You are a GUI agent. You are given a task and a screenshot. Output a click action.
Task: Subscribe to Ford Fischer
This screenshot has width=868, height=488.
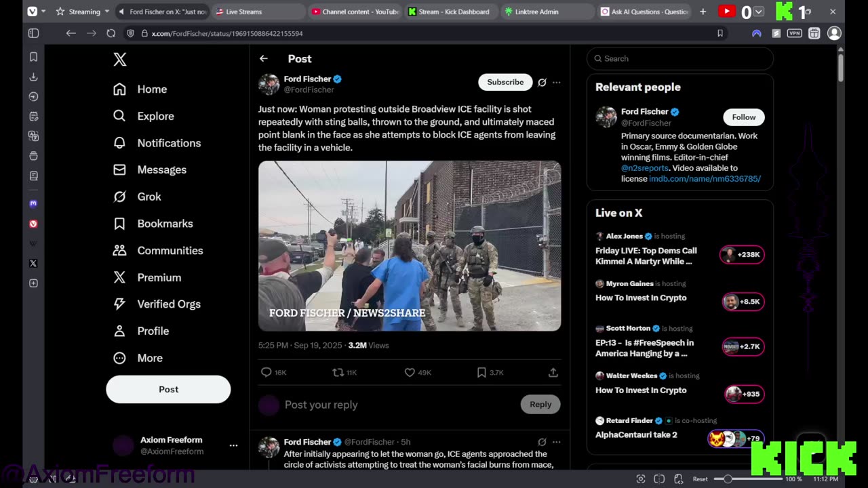[505, 82]
